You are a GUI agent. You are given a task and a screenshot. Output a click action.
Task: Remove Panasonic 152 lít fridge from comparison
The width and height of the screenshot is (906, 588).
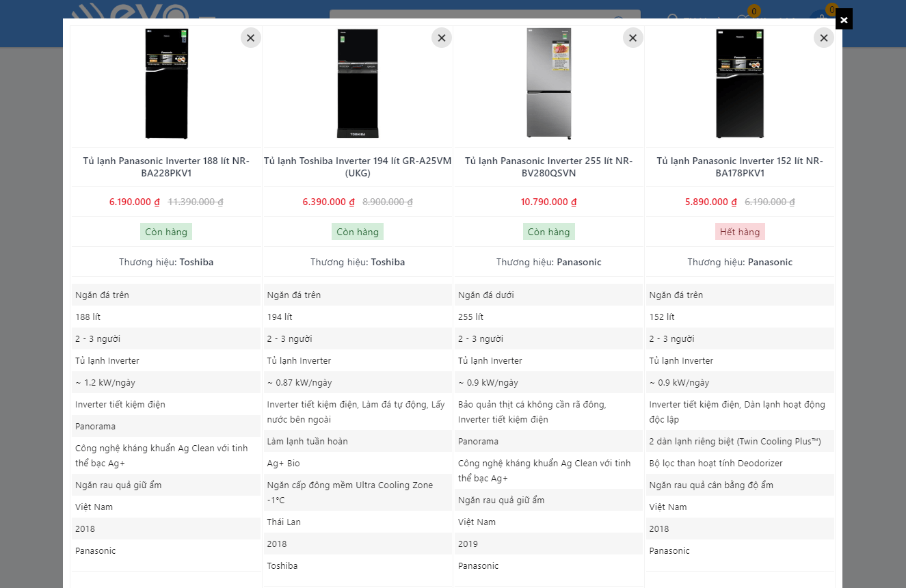[x=823, y=38]
